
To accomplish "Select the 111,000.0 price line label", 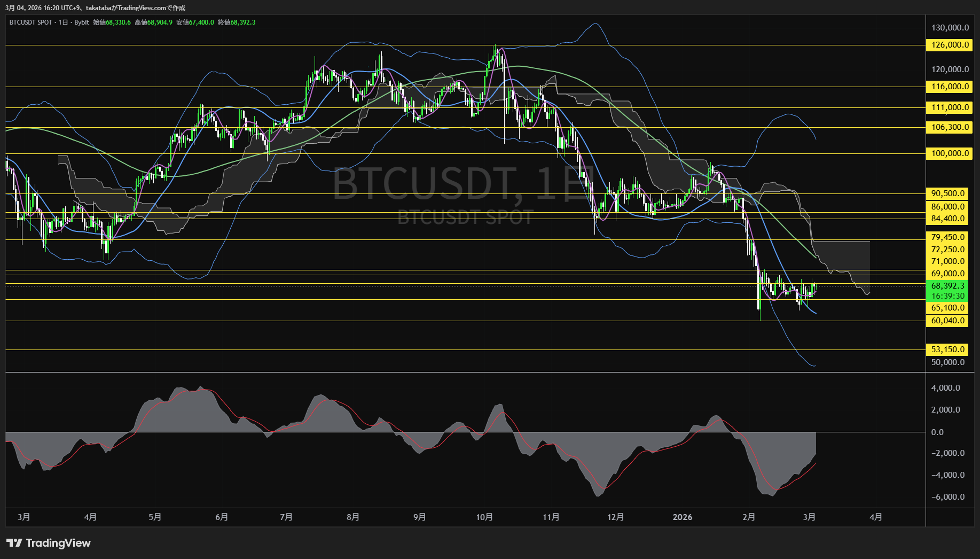I will tap(950, 107).
